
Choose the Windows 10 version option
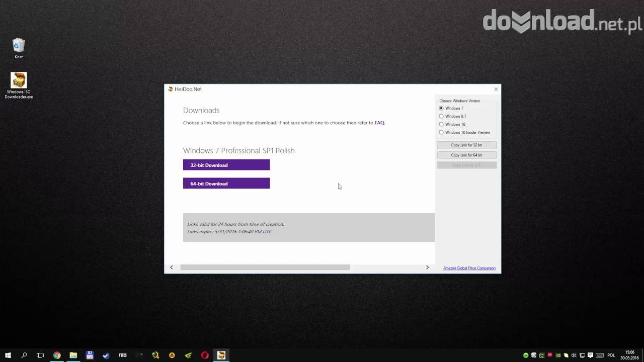tap(441, 124)
